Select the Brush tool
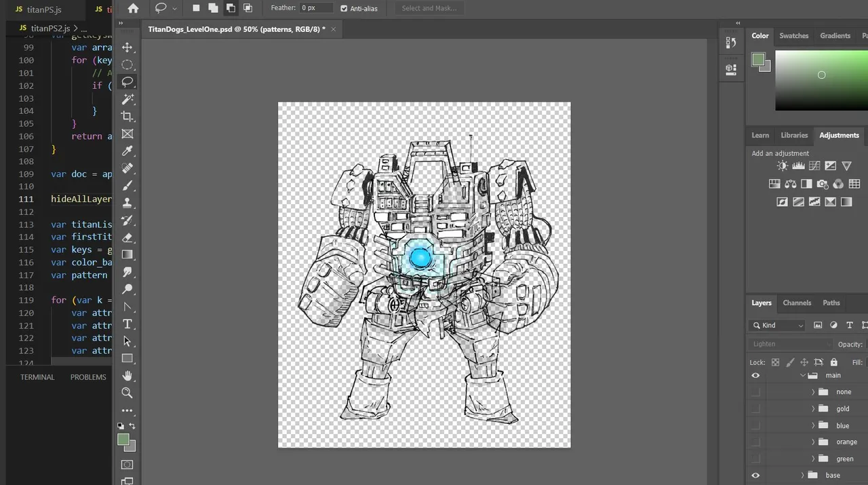The height and width of the screenshot is (485, 868). (127, 185)
